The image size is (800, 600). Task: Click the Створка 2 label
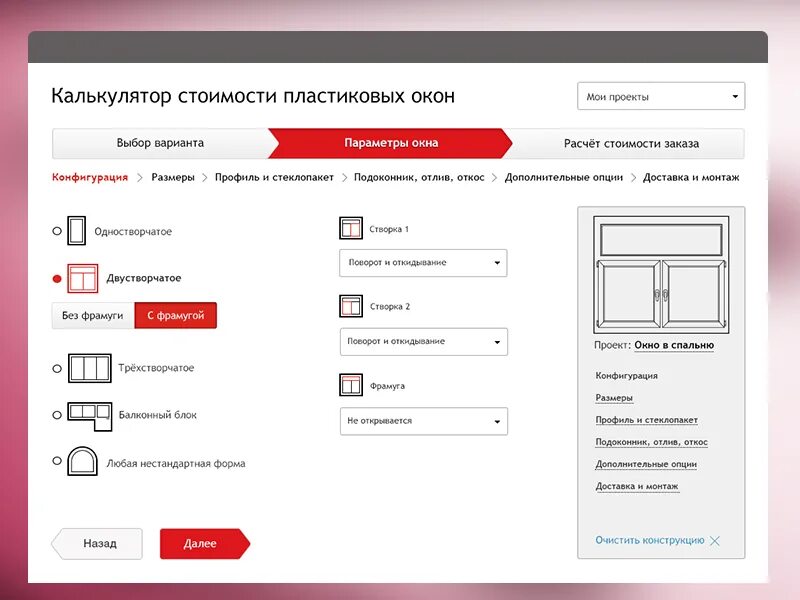tap(390, 307)
